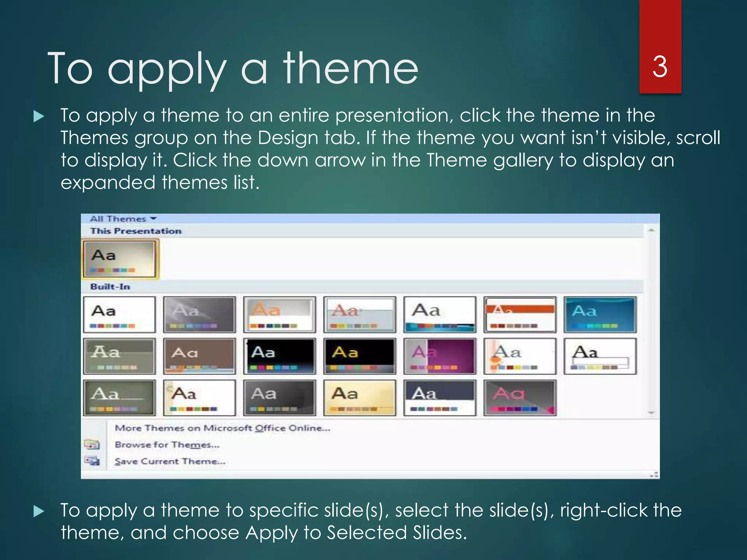
Task: Click the Browse for Themes folder icon
Action: pyautogui.click(x=92, y=444)
